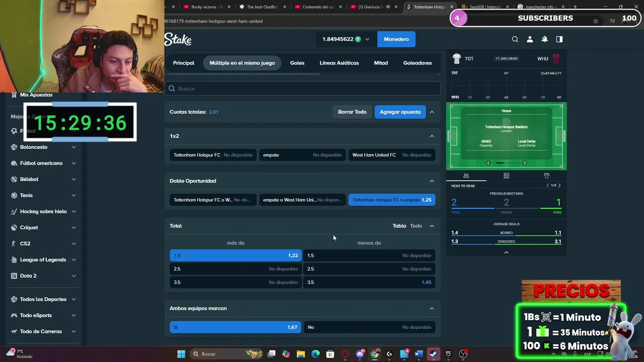Open standings table tab icon in match widget
644x362 pixels.
click(506, 175)
